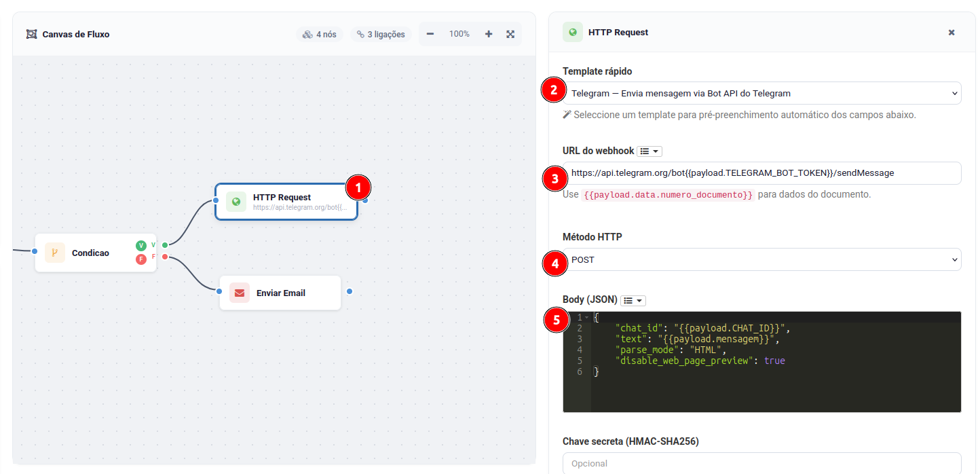Open the Método HTTP dropdown
Screen dimensions: 980x474
pyautogui.click(x=762, y=259)
